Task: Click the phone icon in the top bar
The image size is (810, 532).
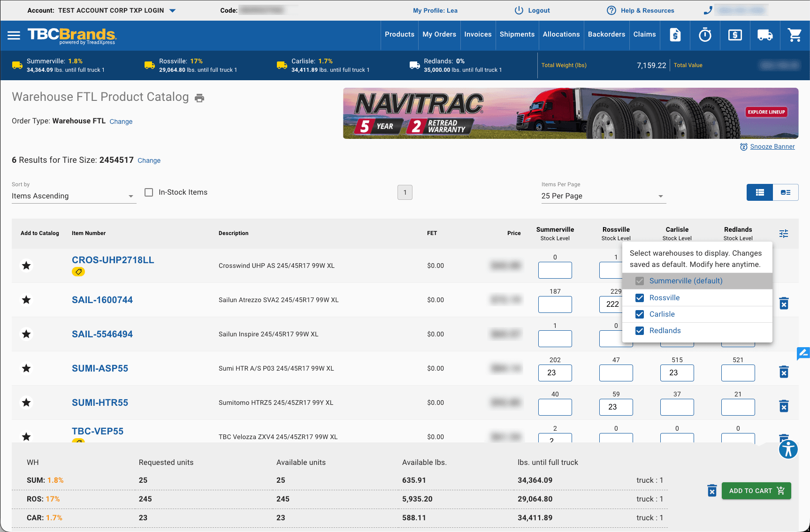Action: (708, 10)
